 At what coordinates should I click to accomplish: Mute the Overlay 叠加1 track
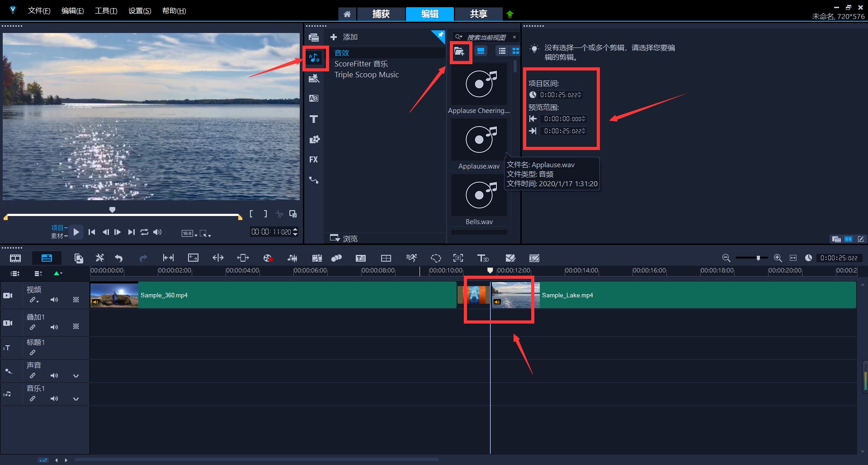coord(54,327)
